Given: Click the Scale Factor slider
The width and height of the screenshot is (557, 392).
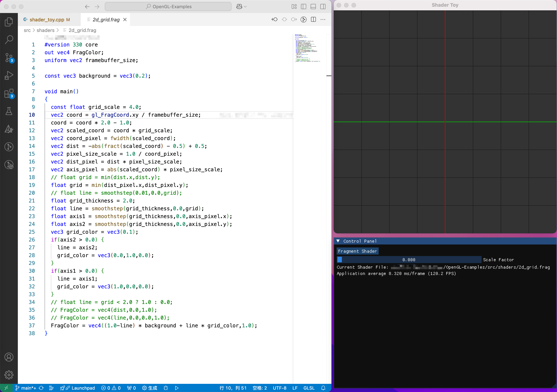Looking at the screenshot, I should click(x=409, y=260).
